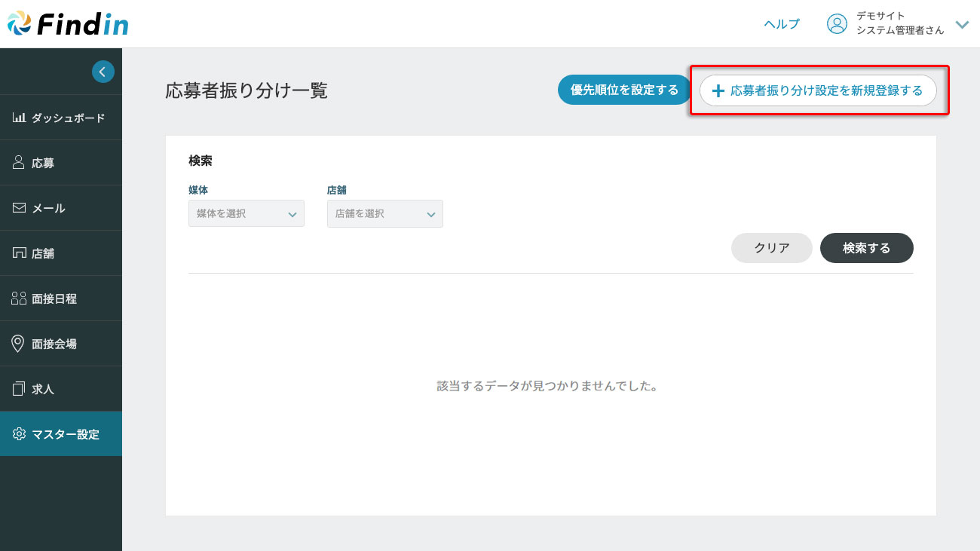Click the gear icon for マスター設定

(20, 434)
